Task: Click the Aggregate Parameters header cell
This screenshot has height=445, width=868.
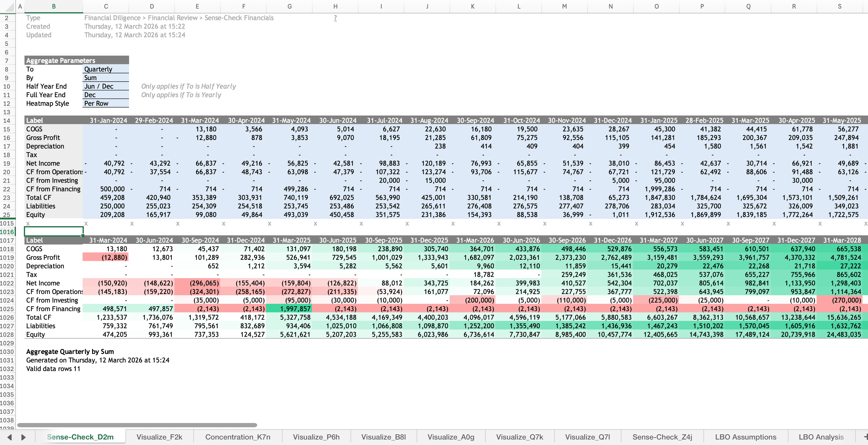Action: click(x=77, y=61)
